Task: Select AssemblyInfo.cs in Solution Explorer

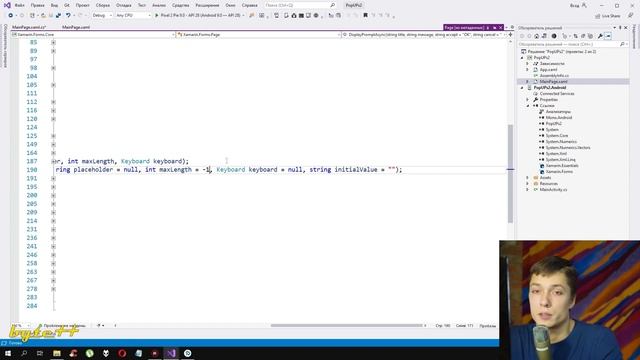Action: tap(554, 76)
